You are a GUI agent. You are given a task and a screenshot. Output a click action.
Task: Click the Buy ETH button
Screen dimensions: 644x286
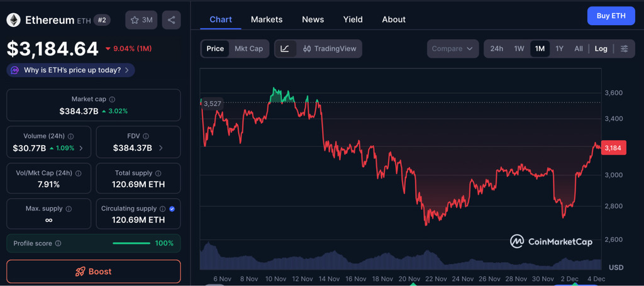pos(611,16)
